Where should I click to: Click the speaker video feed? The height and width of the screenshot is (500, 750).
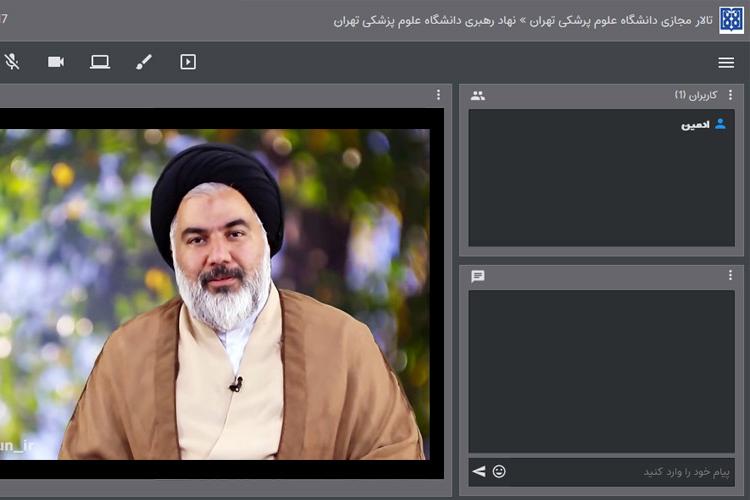(x=220, y=290)
